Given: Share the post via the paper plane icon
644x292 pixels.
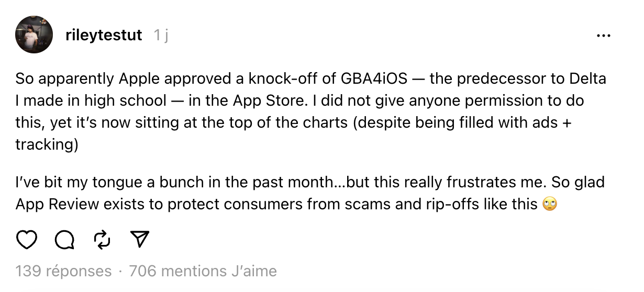Looking at the screenshot, I should point(139,240).
